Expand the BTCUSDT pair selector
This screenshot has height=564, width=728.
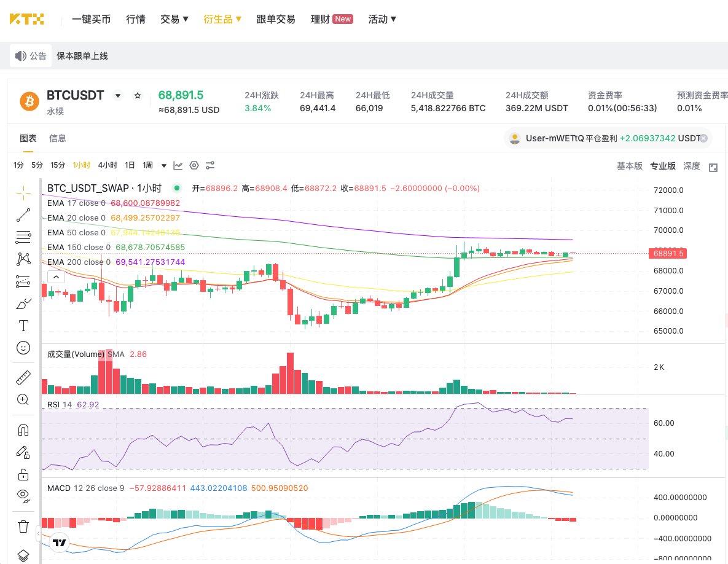pos(117,95)
